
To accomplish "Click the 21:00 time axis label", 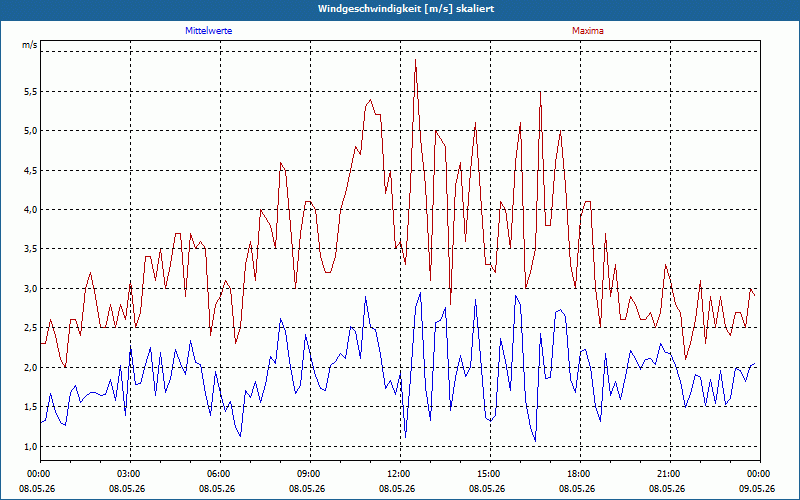I will [670, 474].
